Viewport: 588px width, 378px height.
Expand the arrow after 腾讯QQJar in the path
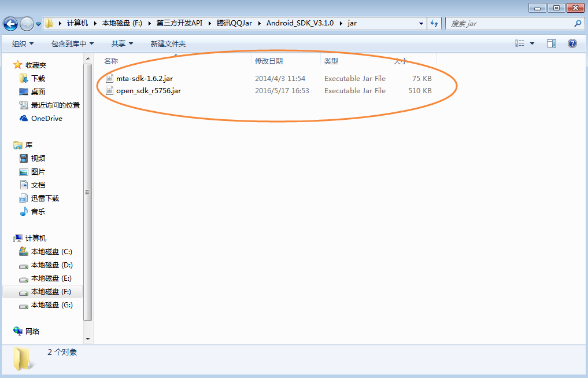[260, 23]
